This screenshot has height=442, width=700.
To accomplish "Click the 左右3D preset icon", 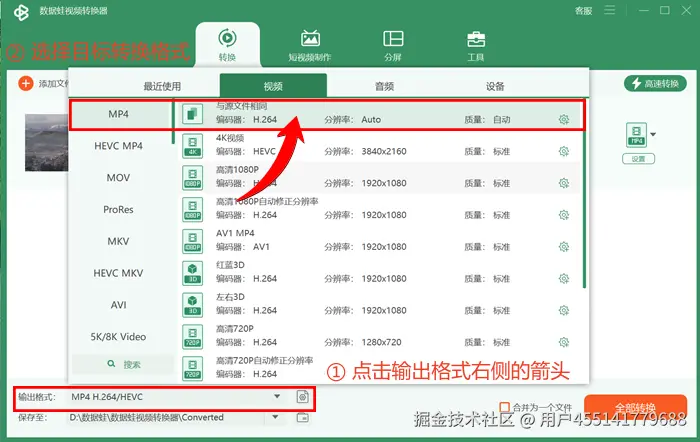I will (x=192, y=305).
